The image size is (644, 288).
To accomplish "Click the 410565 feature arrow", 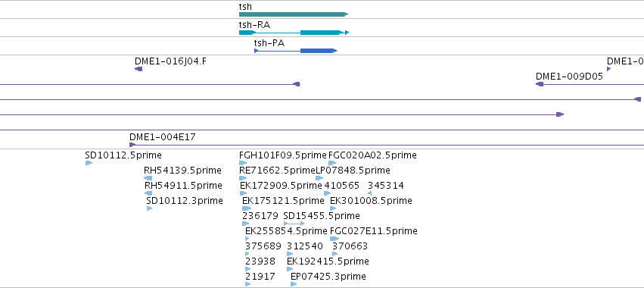I will [328, 193].
